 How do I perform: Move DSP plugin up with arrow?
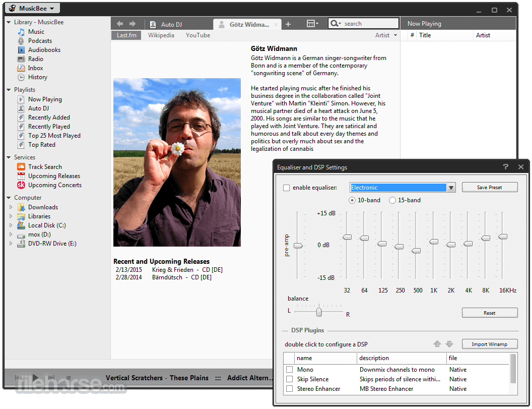click(x=437, y=344)
